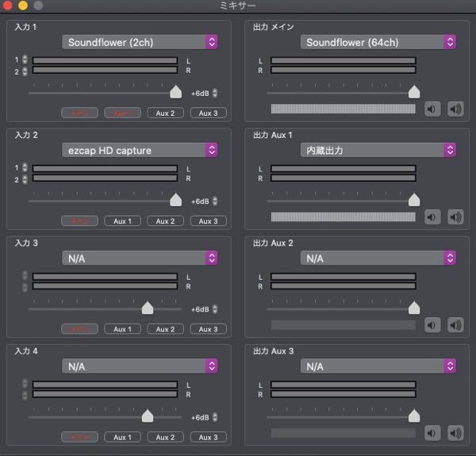
Task: Click channel 1 stepper for 入力 2 L
Action: [x=25, y=167]
